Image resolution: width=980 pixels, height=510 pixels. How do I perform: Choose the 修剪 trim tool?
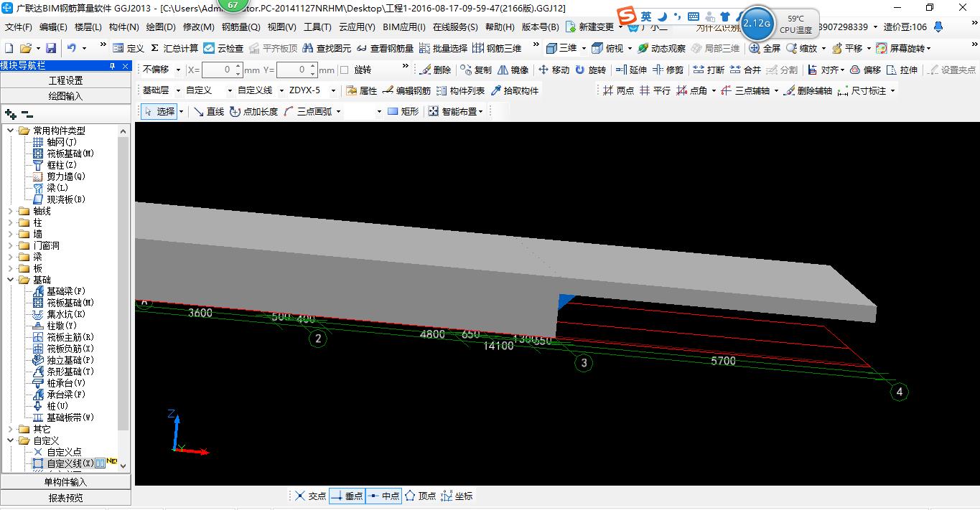[668, 70]
